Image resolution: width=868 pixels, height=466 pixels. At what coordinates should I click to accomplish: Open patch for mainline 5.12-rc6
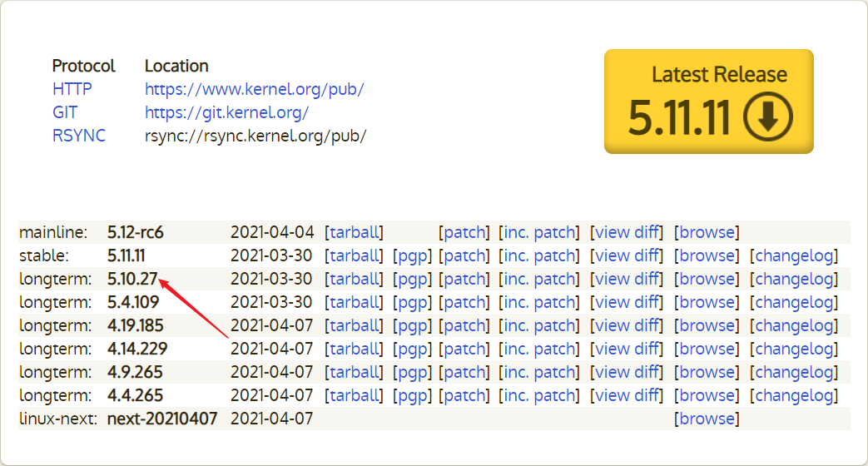pos(464,232)
